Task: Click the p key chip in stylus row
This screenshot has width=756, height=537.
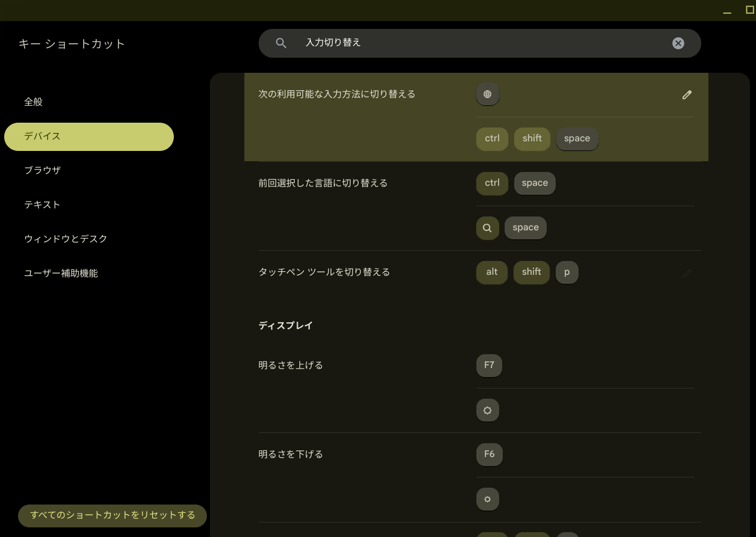Action: pos(567,272)
